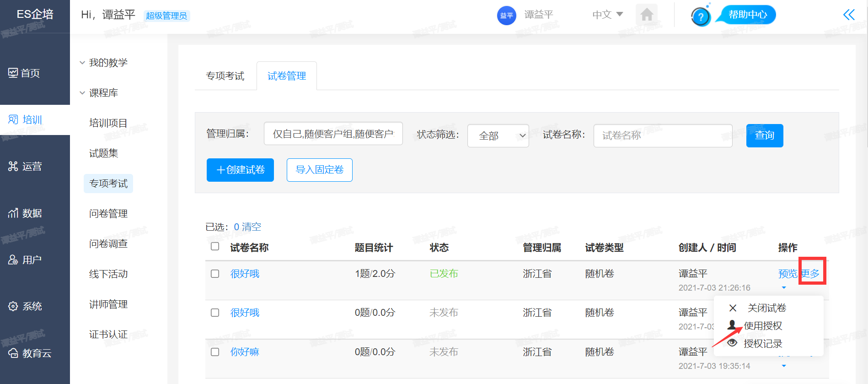Open the 中文 language dropdown
This screenshot has height=384, width=868.
[x=607, y=15]
